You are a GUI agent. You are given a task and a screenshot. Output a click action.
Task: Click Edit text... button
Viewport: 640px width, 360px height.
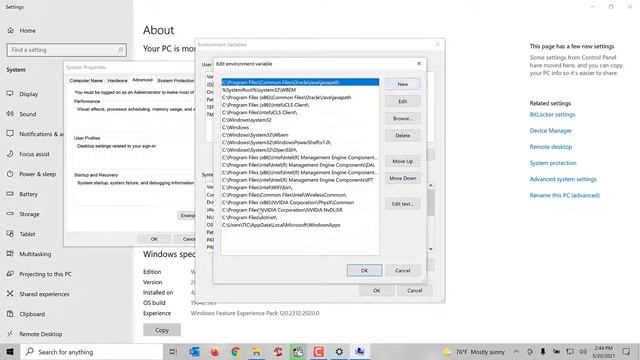(402, 204)
